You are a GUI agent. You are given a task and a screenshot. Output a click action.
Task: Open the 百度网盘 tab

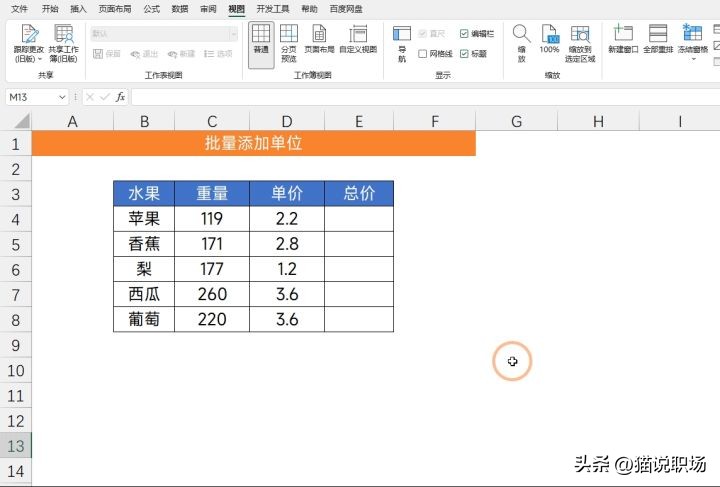click(x=346, y=9)
